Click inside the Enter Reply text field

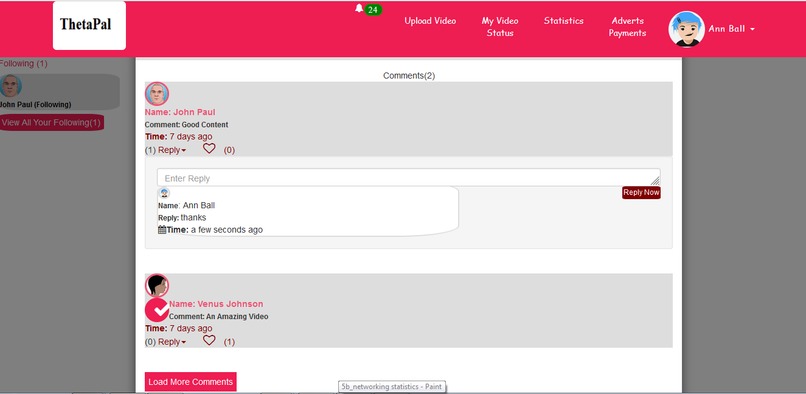[x=409, y=178]
